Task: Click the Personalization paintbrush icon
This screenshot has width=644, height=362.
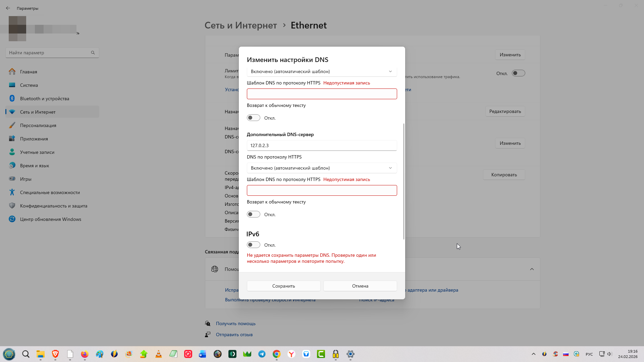Action: [12, 125]
